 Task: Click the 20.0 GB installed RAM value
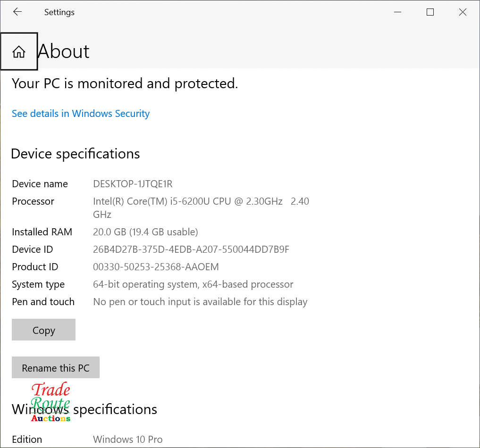(145, 232)
